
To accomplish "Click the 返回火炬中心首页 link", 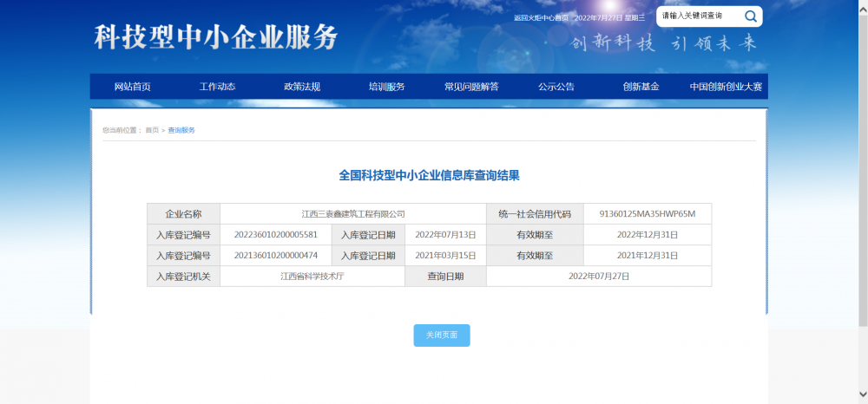I will click(x=541, y=17).
